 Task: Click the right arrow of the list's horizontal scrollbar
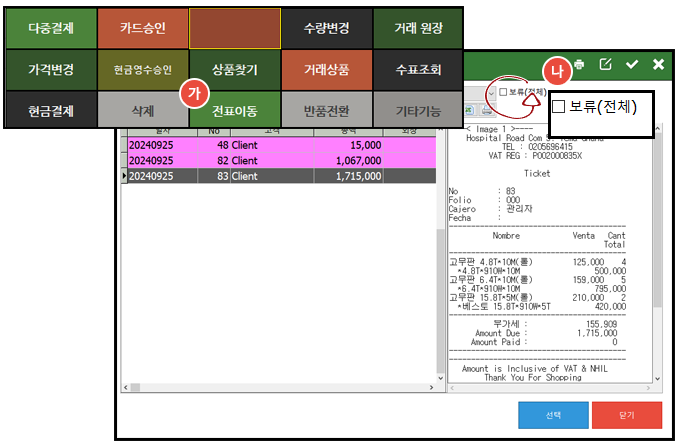point(432,387)
